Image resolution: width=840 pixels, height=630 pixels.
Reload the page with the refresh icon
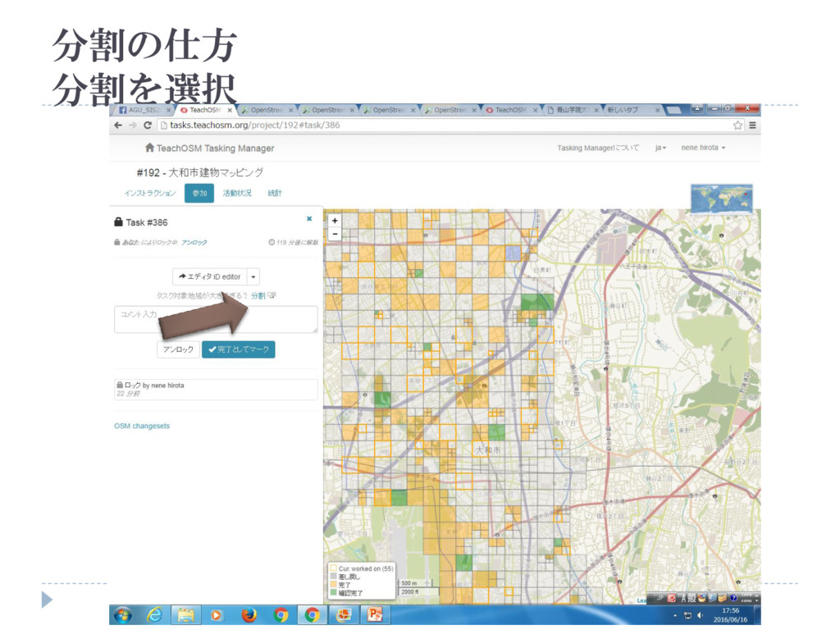point(148,126)
